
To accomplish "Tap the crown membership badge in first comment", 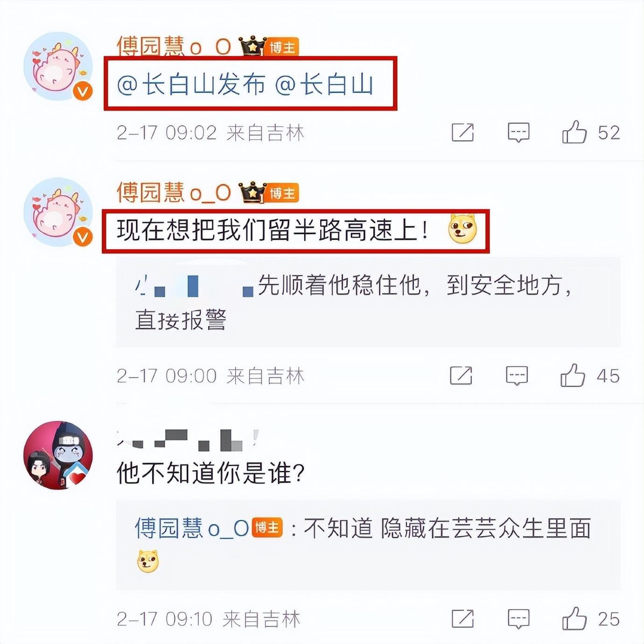I will coord(252,47).
